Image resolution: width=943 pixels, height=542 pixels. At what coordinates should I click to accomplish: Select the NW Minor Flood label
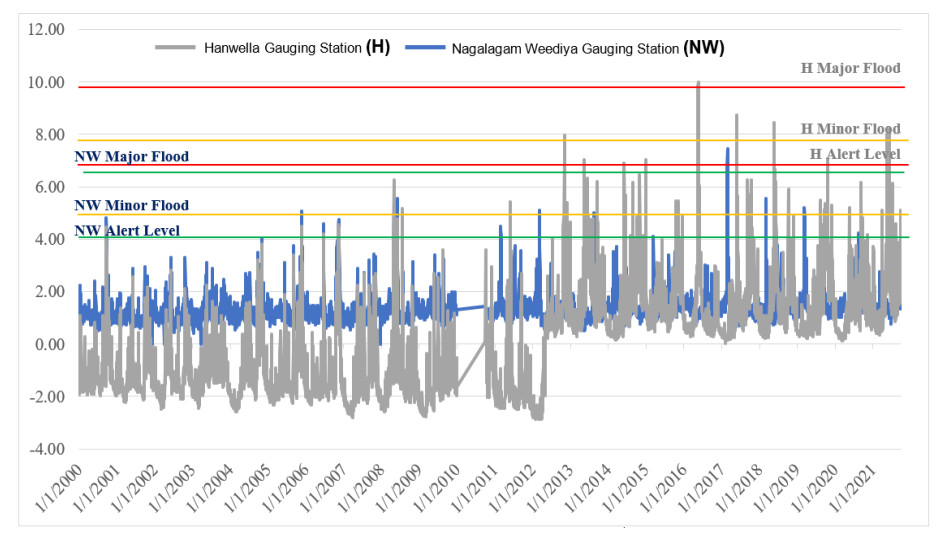[x=131, y=206]
